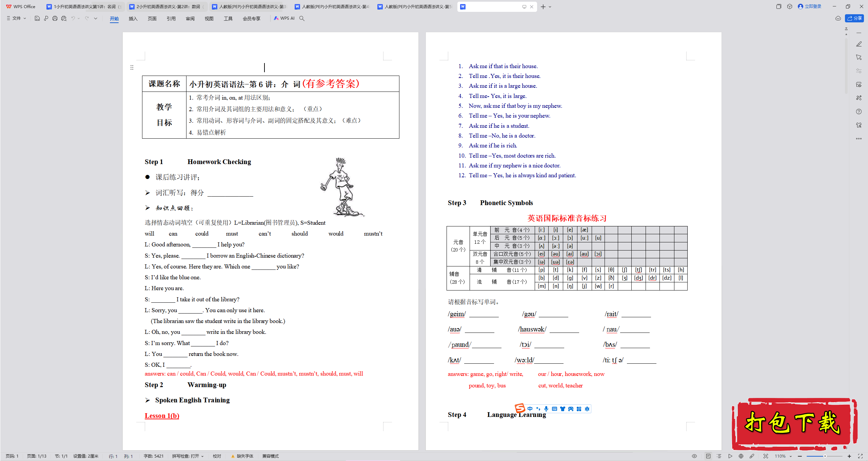Viewport: 868px width, 461px height.
Task: Toggle eye protection mode icon
Action: [x=694, y=456]
